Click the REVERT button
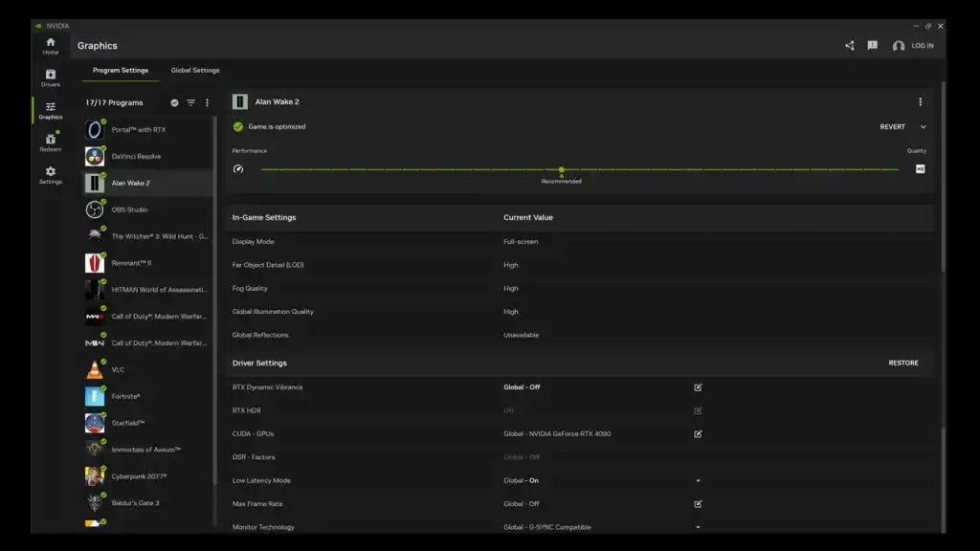This screenshot has height=551, width=980. [893, 127]
